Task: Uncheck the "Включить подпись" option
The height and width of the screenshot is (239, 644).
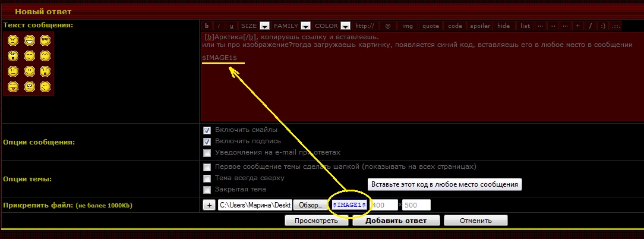Action: (x=207, y=141)
